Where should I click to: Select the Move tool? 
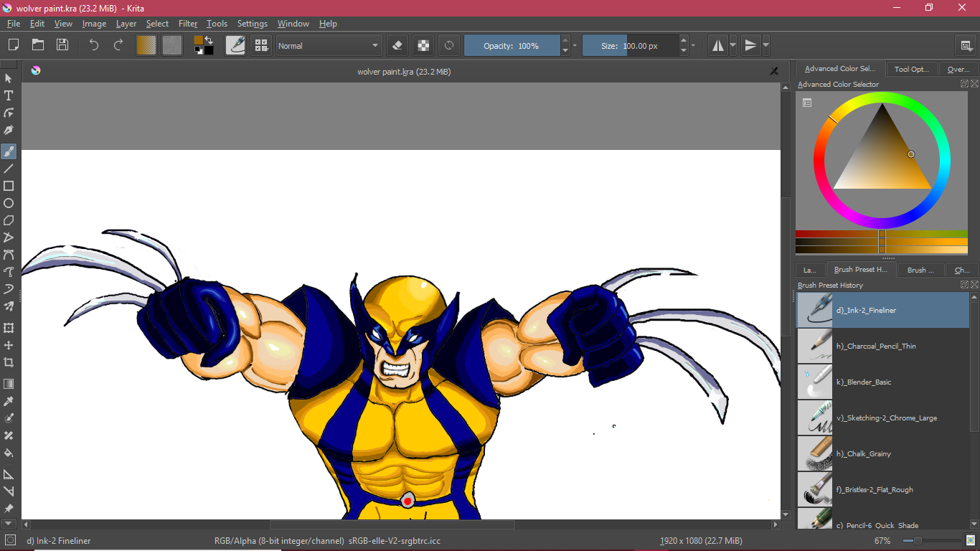(9, 345)
